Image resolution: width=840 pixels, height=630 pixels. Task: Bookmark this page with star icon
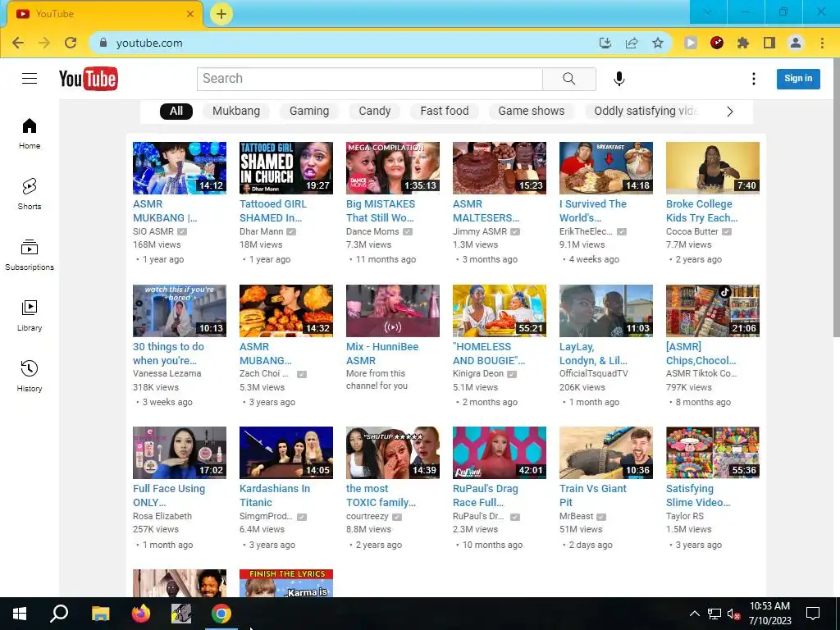(x=658, y=43)
